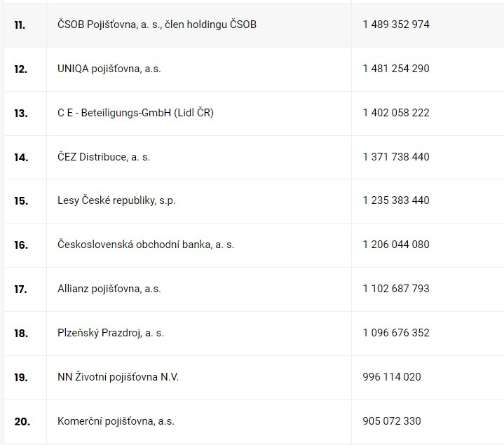The height and width of the screenshot is (445, 504).
Task: Click the amount 996 114 020
Action: 392,377
